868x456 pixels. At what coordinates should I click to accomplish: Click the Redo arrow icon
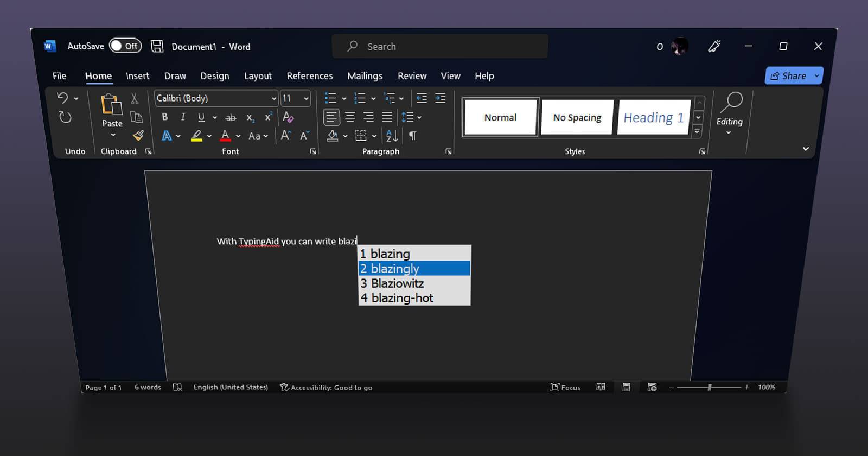(x=65, y=117)
